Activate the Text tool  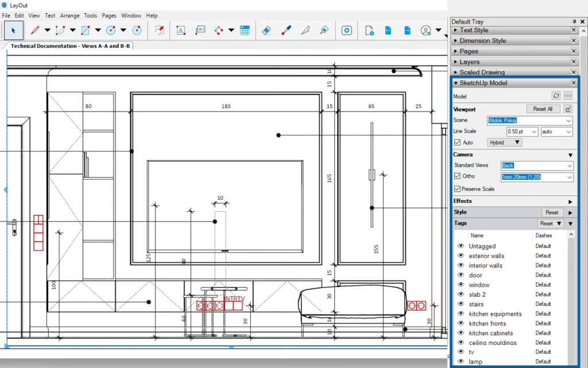coord(181,30)
